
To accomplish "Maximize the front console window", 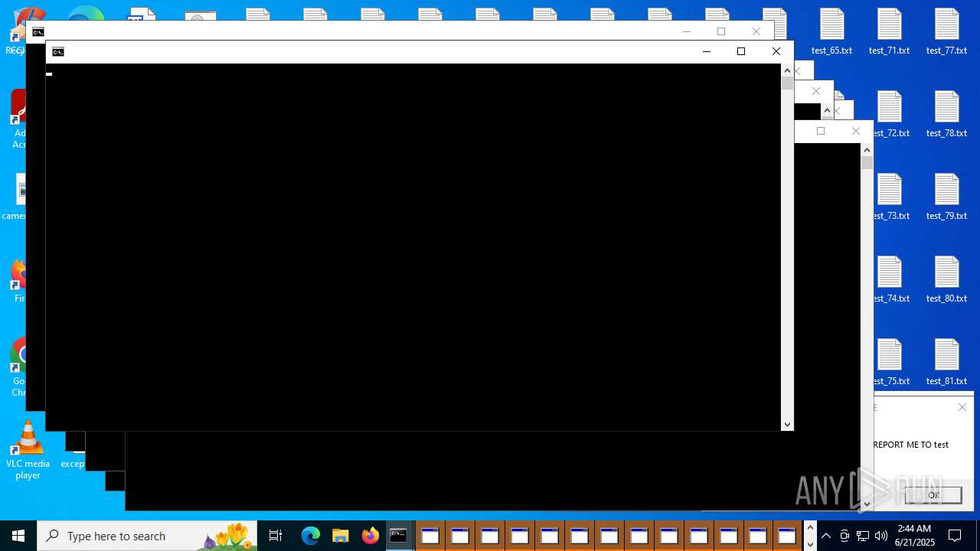I will 740,51.
